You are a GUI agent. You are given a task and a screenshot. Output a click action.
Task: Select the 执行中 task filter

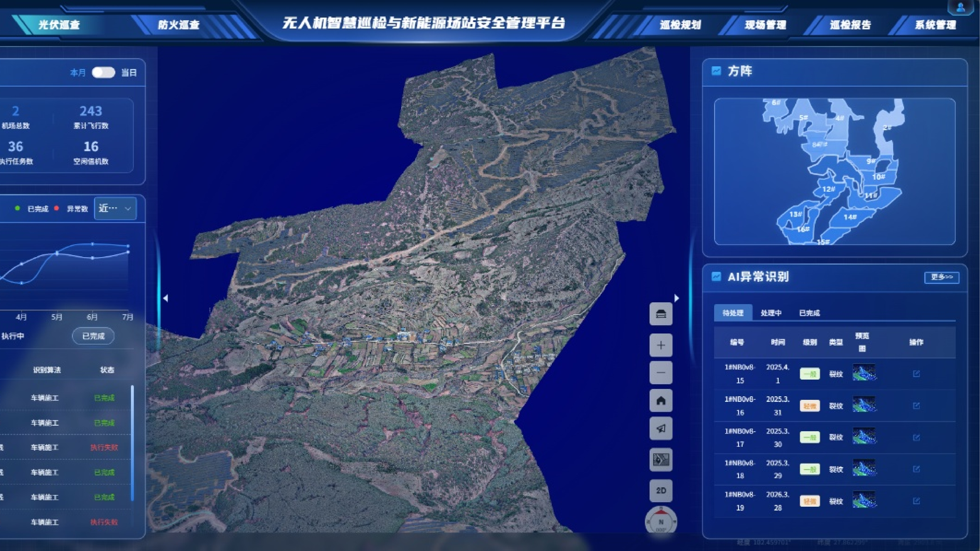12,336
